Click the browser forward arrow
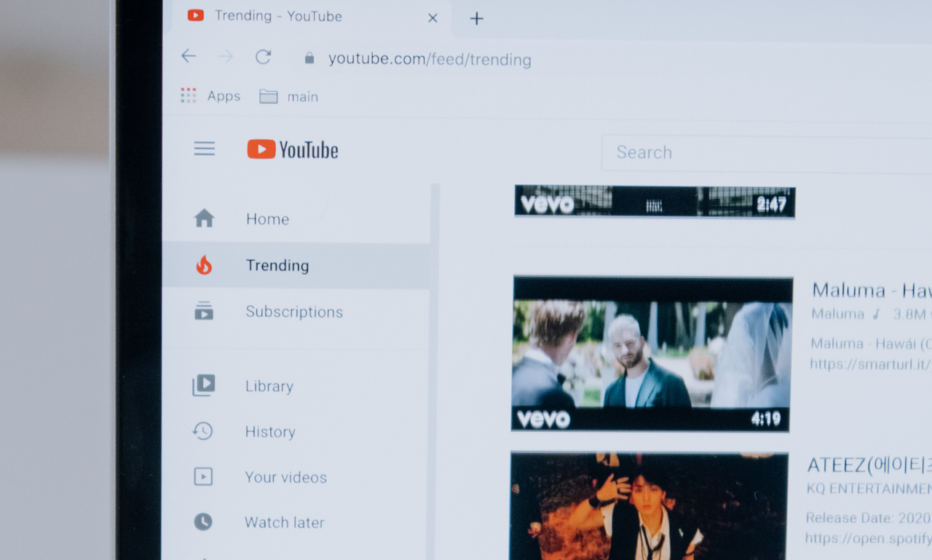The width and height of the screenshot is (932, 560). (226, 57)
